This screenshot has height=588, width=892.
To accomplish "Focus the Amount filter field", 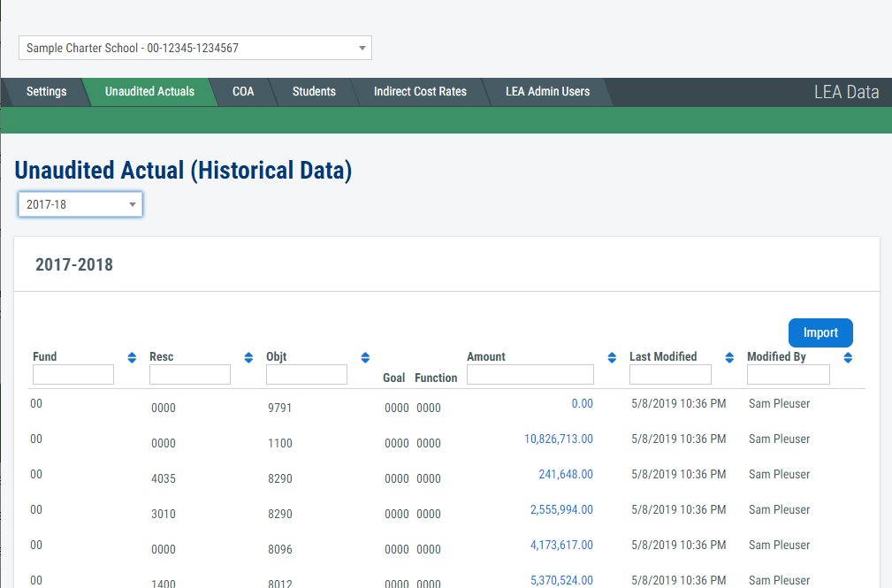I will click(x=530, y=375).
